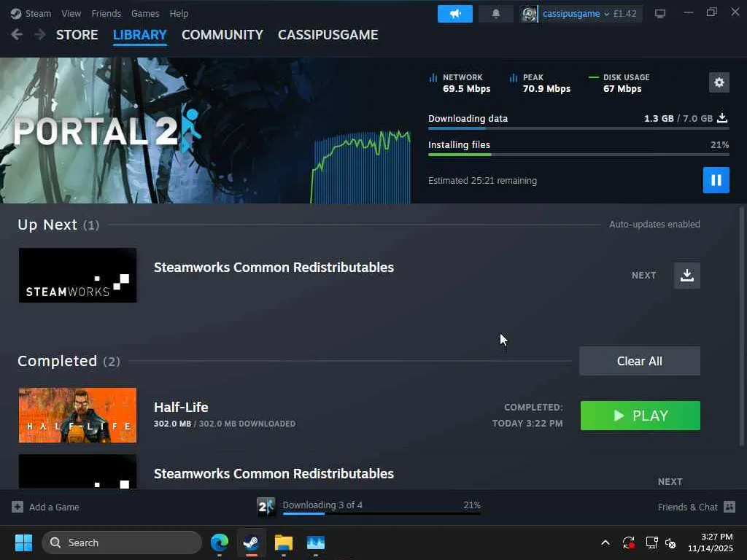Open the Friends menu

tap(107, 13)
